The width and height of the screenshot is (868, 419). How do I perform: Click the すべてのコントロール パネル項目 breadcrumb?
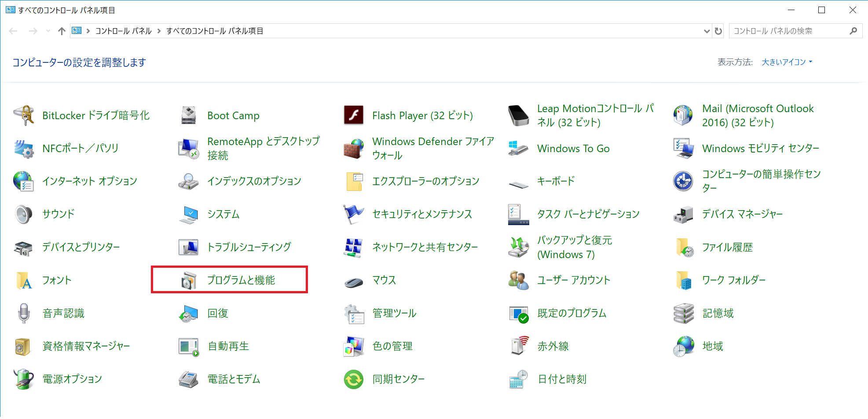pos(215,31)
